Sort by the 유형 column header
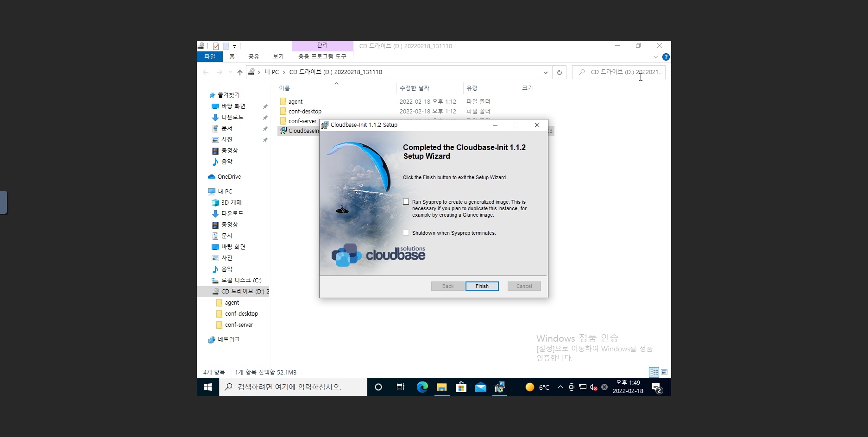Viewport: 868px width, 437px height. click(472, 88)
